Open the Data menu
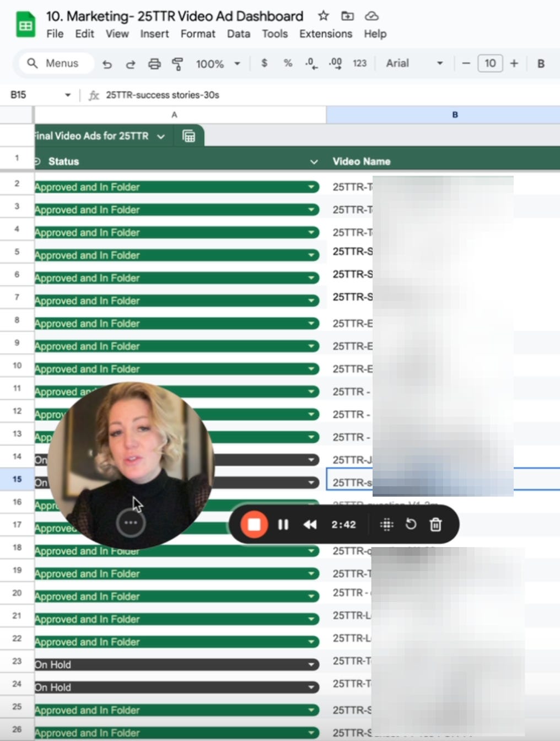The image size is (560, 741). click(x=238, y=34)
